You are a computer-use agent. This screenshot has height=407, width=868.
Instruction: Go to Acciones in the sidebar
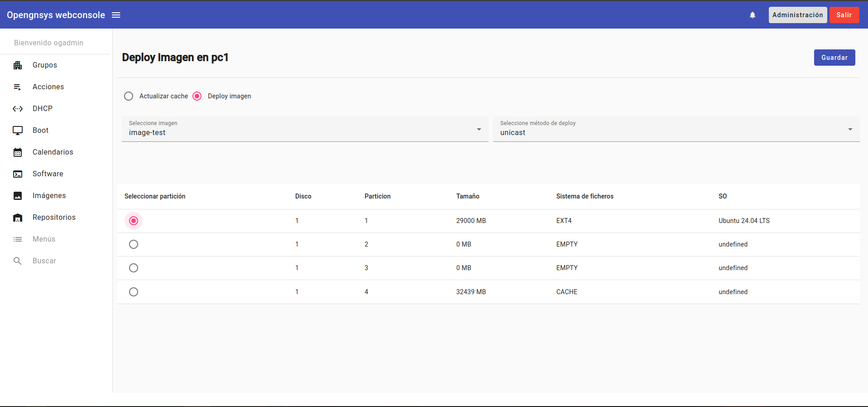pos(48,87)
